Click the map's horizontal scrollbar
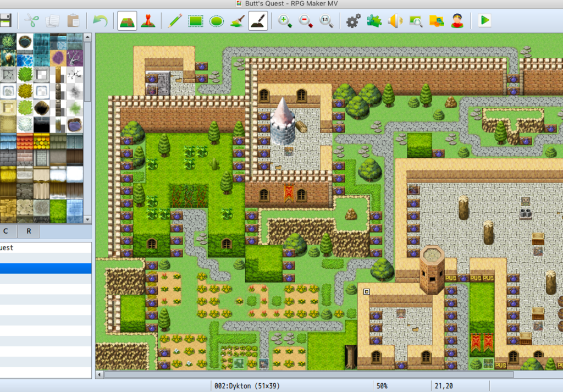 [x=308, y=374]
